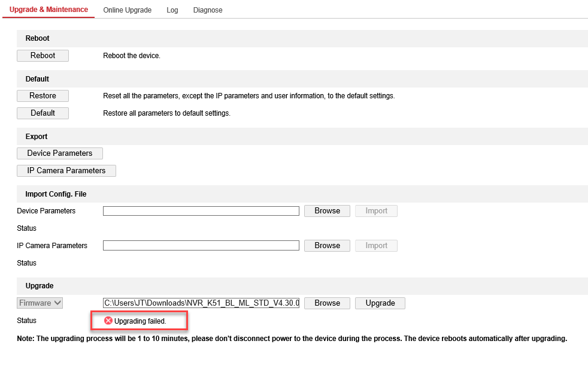Browse for Device Parameters config file
The width and height of the screenshot is (588, 365).
tap(327, 211)
